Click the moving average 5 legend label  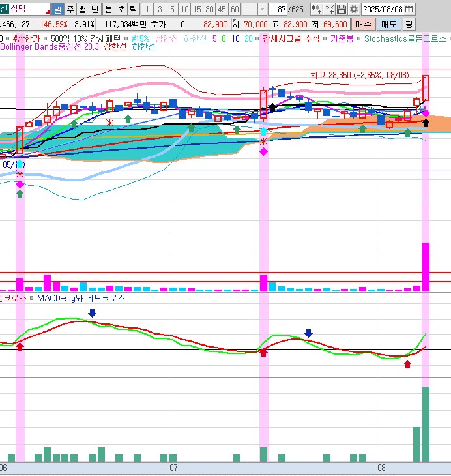214,38
